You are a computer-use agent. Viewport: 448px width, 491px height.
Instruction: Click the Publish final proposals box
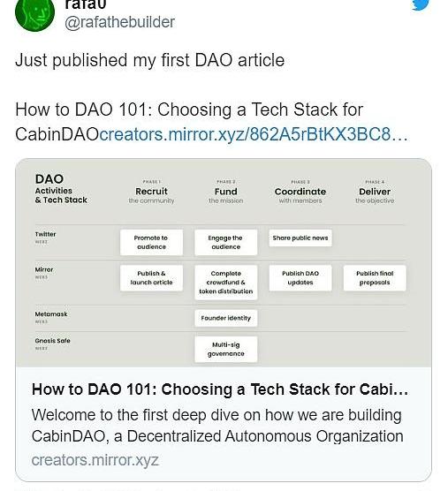pyautogui.click(x=375, y=278)
